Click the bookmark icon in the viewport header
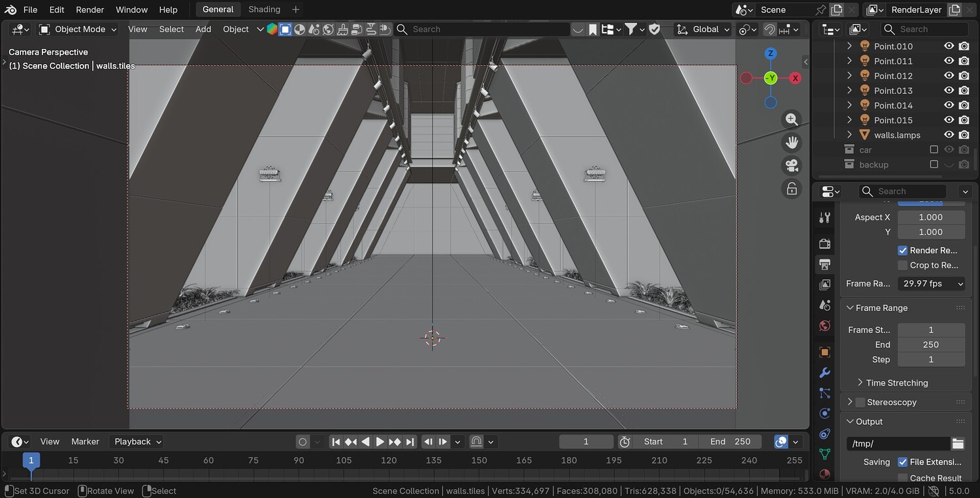Image resolution: width=980 pixels, height=498 pixels. tap(593, 29)
